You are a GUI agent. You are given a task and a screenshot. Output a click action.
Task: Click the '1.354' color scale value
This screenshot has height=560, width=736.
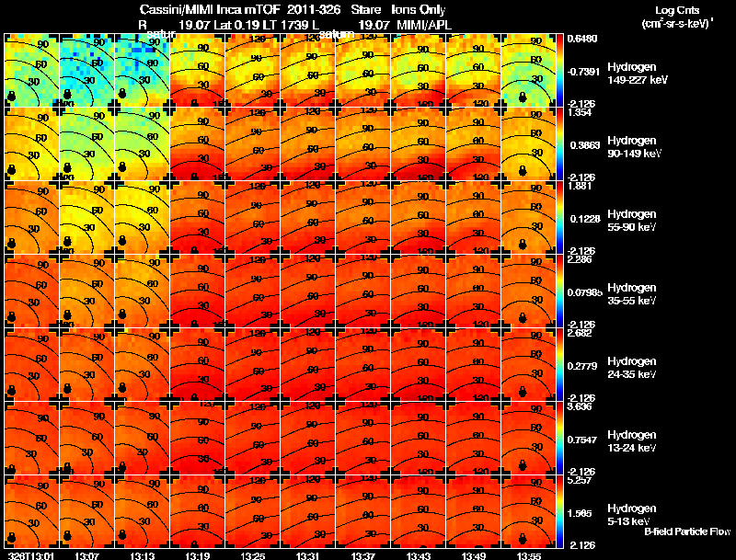(580, 112)
